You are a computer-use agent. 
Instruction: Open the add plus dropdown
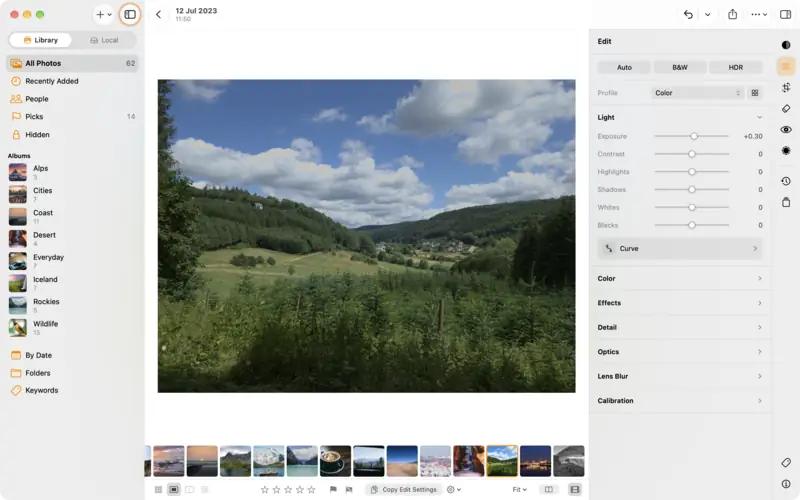[x=104, y=14]
